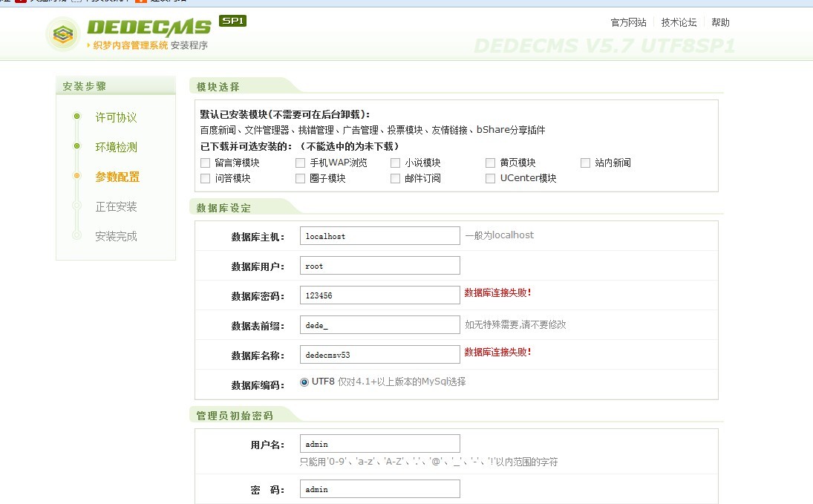813x504 pixels.
Task: Open the 技术论坛 link
Action: (x=679, y=22)
